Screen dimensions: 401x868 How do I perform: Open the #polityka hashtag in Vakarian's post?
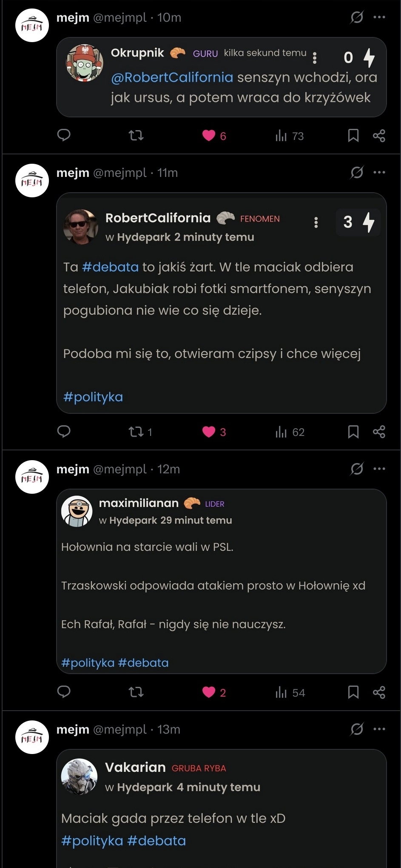click(x=92, y=841)
